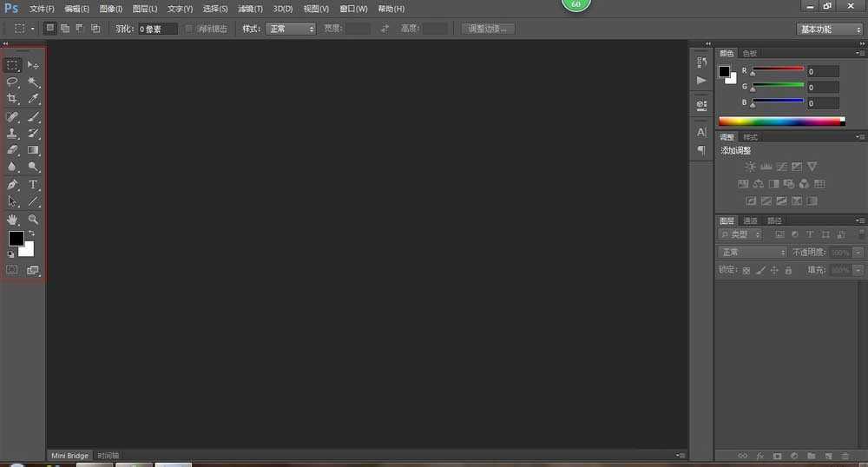
Task: Toggle Quick Mask mode at toolbox bottom
Action: 12,270
